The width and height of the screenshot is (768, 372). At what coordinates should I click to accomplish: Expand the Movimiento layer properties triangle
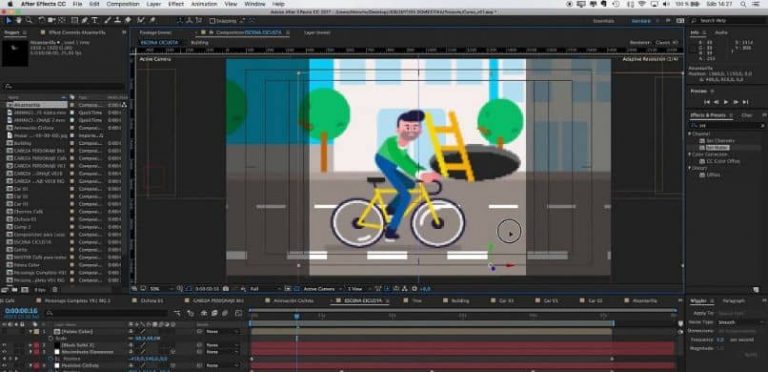[30, 351]
